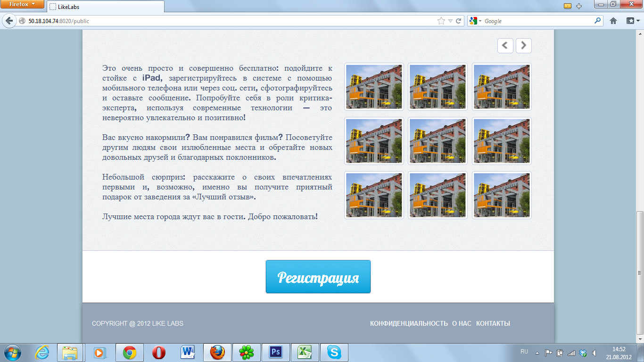Open a new tab with plus icon

[579, 6]
